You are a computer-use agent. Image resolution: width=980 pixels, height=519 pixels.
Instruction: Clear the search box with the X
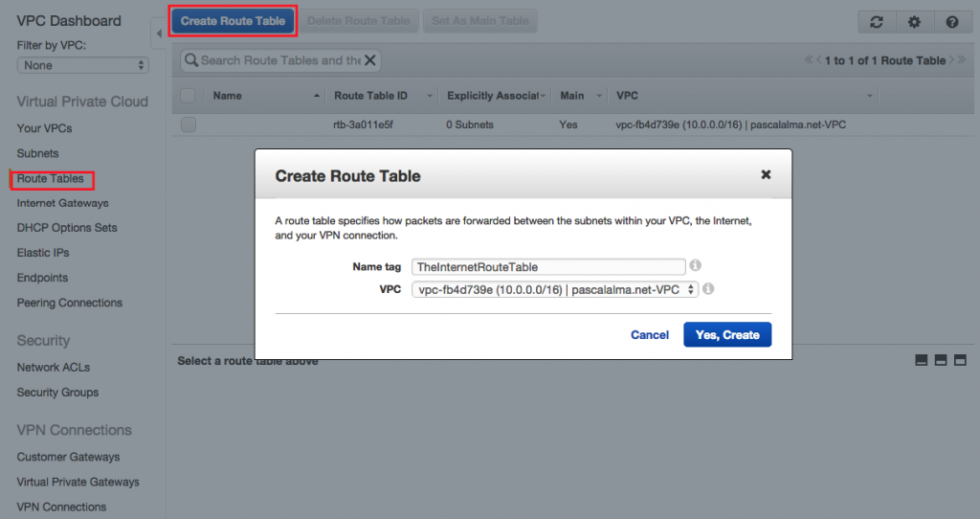point(370,60)
